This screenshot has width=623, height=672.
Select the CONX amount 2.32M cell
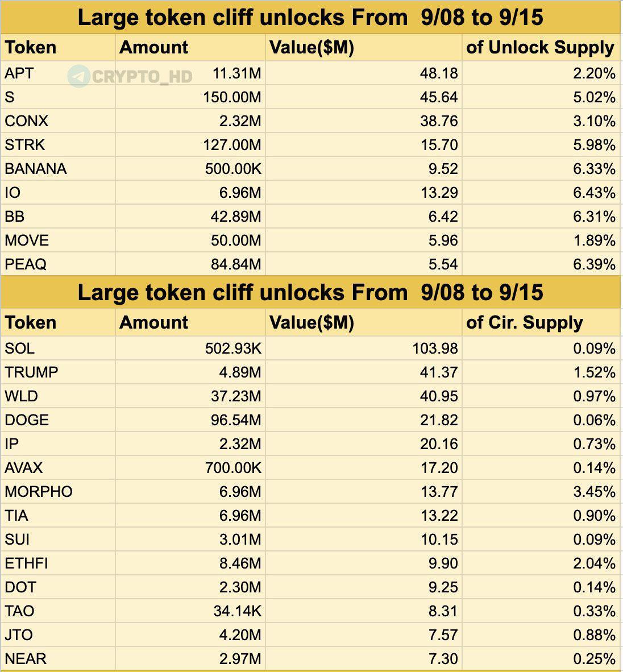click(x=190, y=121)
